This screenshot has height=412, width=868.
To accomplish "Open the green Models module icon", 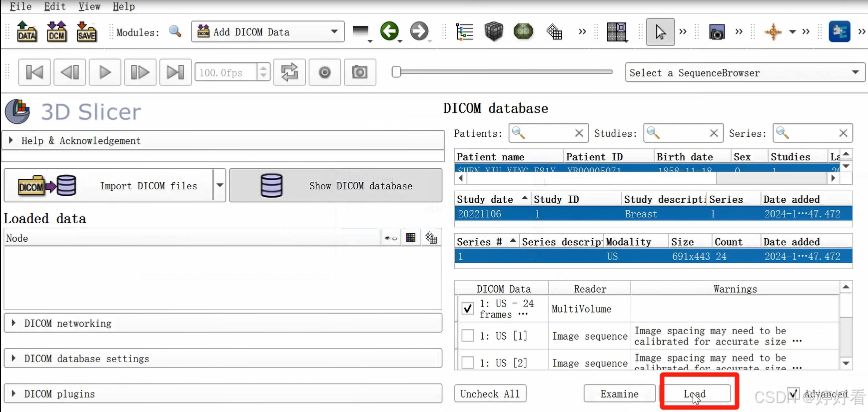I will point(523,31).
